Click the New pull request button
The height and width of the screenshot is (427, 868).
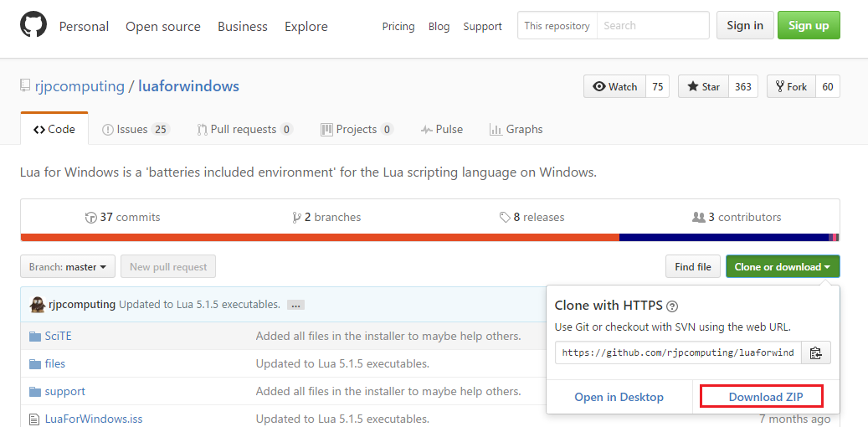coord(168,266)
